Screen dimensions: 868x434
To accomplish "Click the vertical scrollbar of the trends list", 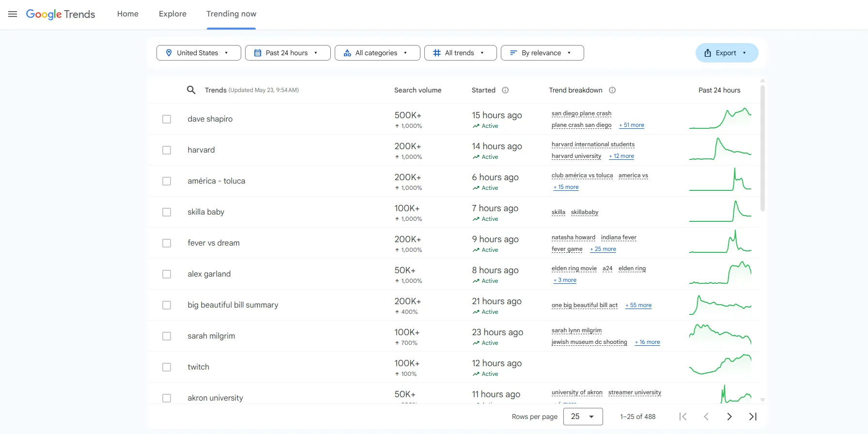I will click(x=762, y=148).
